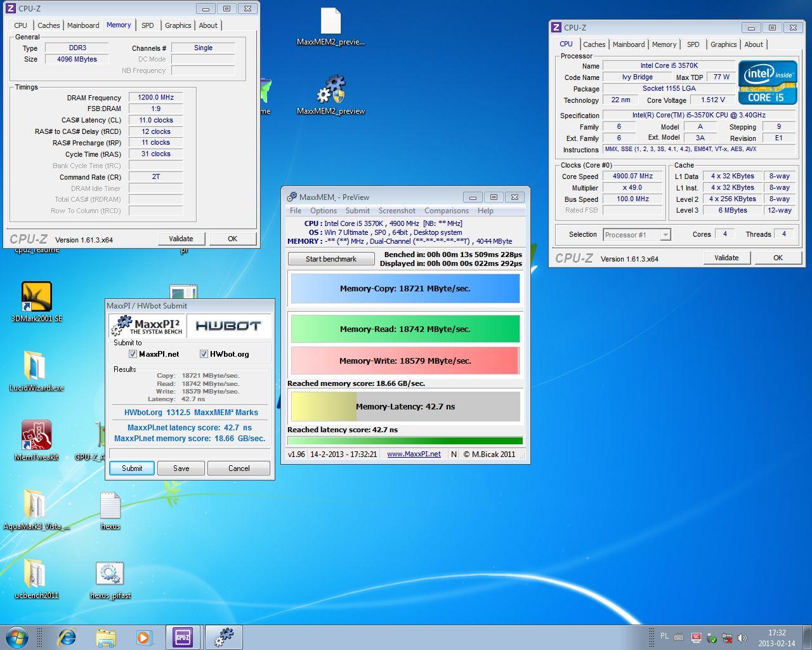Click empty text field above Submit button
This screenshot has width=812, height=650.
click(x=190, y=453)
